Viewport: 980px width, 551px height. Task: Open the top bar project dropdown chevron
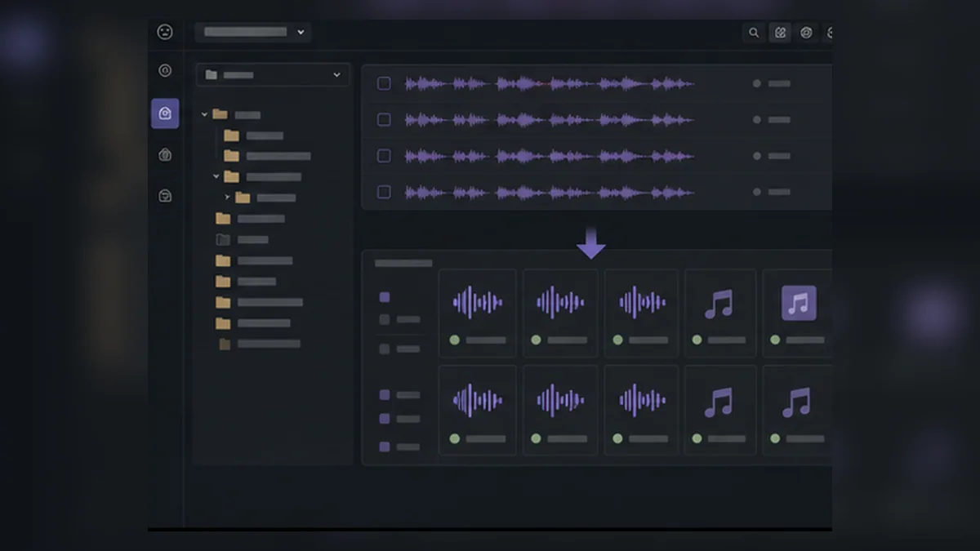coord(301,32)
